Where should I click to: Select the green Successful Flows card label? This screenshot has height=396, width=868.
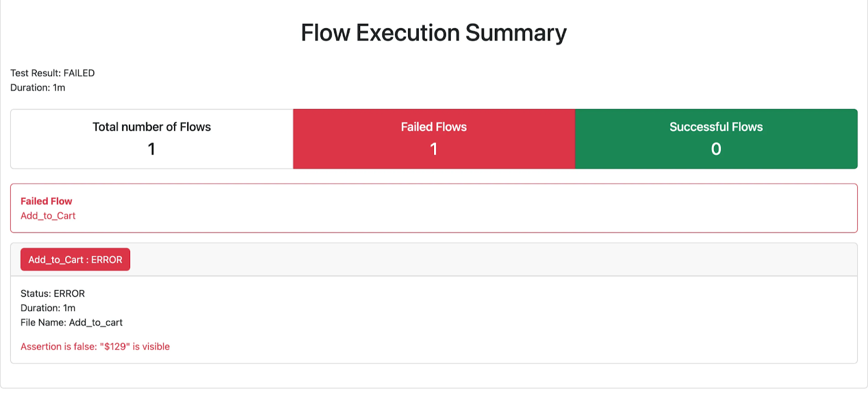[716, 127]
